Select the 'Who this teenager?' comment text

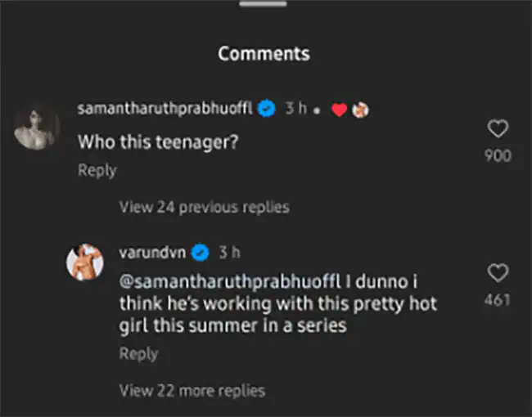tap(158, 141)
